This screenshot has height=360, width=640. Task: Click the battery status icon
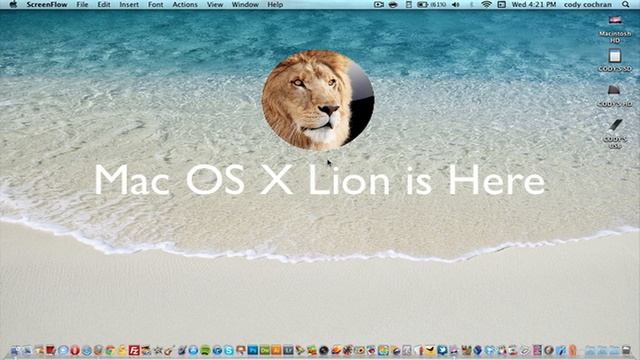(x=422, y=4)
